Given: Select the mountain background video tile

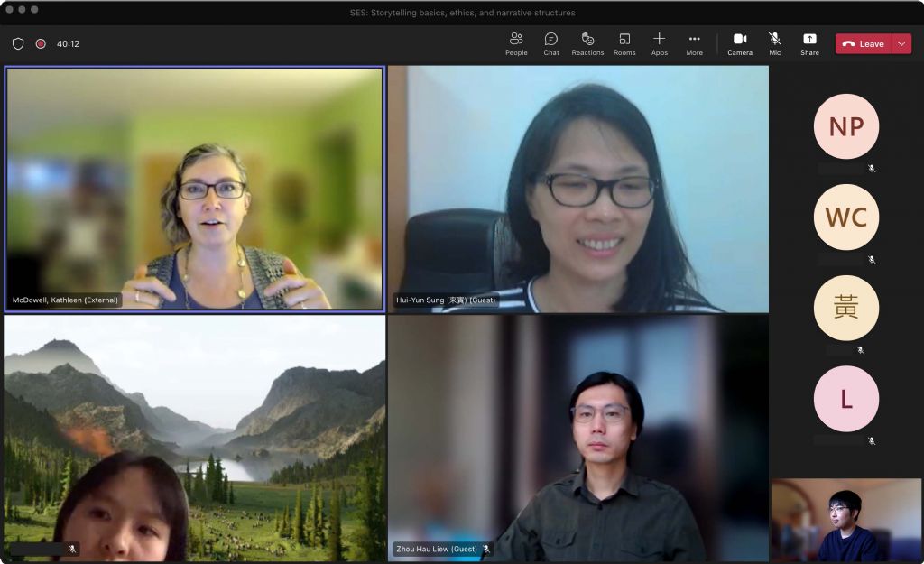Looking at the screenshot, I should [x=195, y=438].
